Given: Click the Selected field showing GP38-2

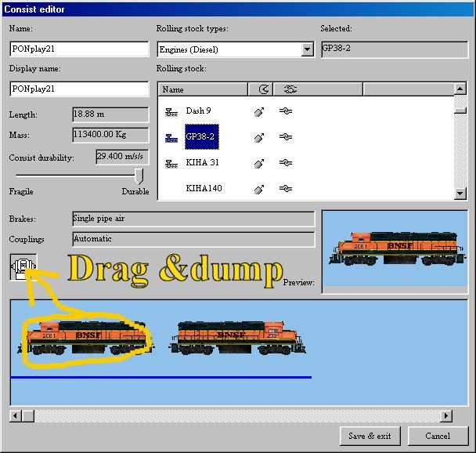Looking at the screenshot, I should [x=395, y=49].
